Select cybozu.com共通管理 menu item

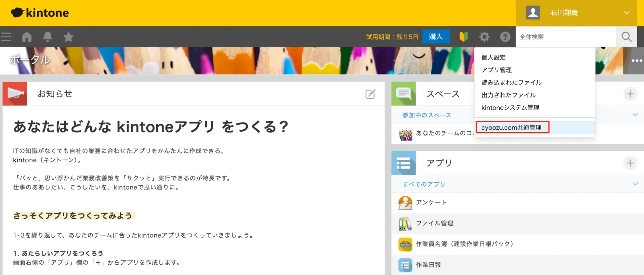tap(512, 128)
